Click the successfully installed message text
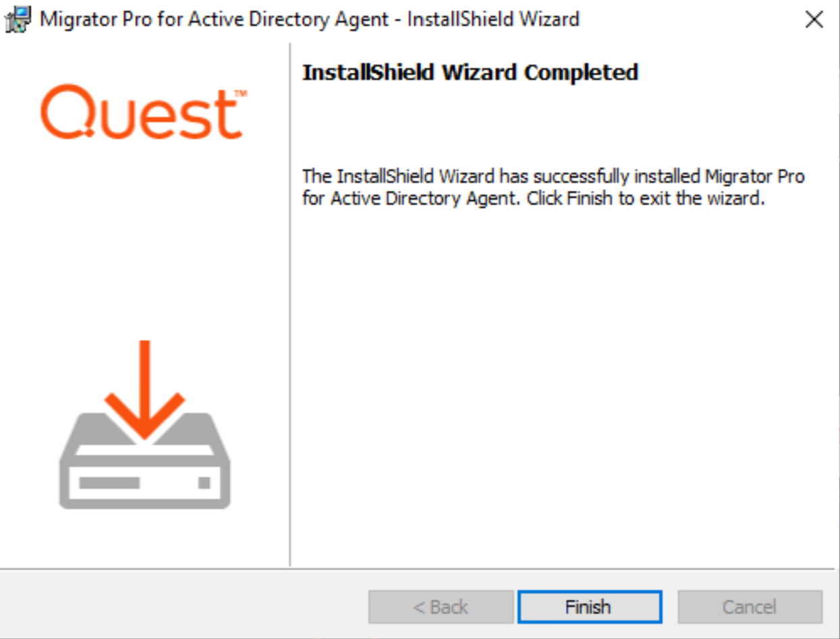840x639 pixels. coord(553,188)
